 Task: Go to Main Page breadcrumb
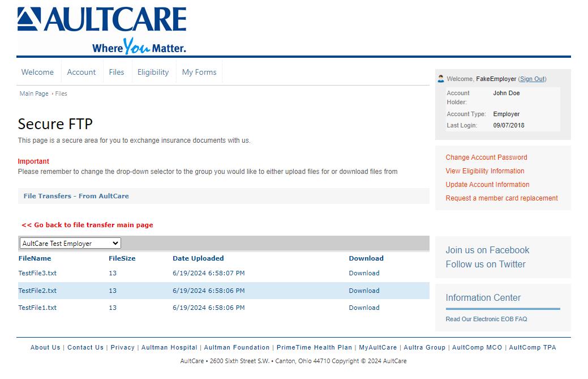click(34, 93)
